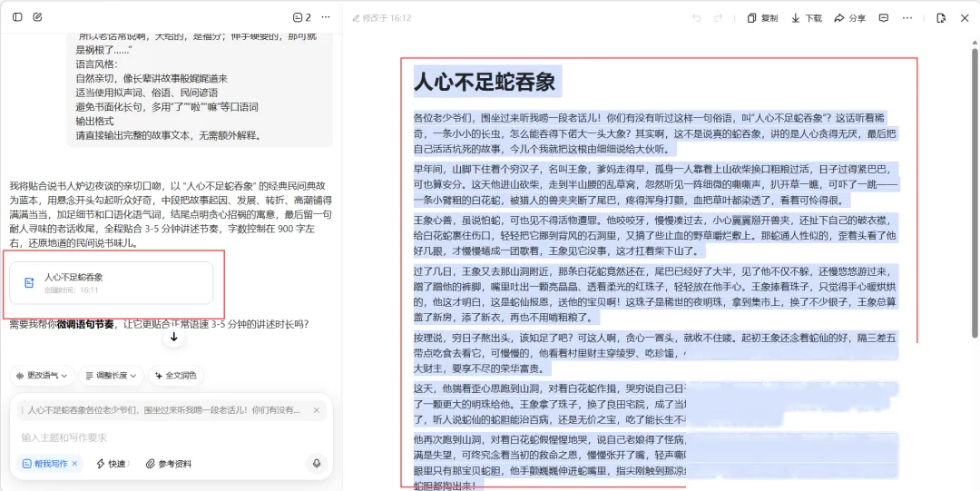Share the document via 分享
Screen dimensions: 980x491
pos(850,18)
